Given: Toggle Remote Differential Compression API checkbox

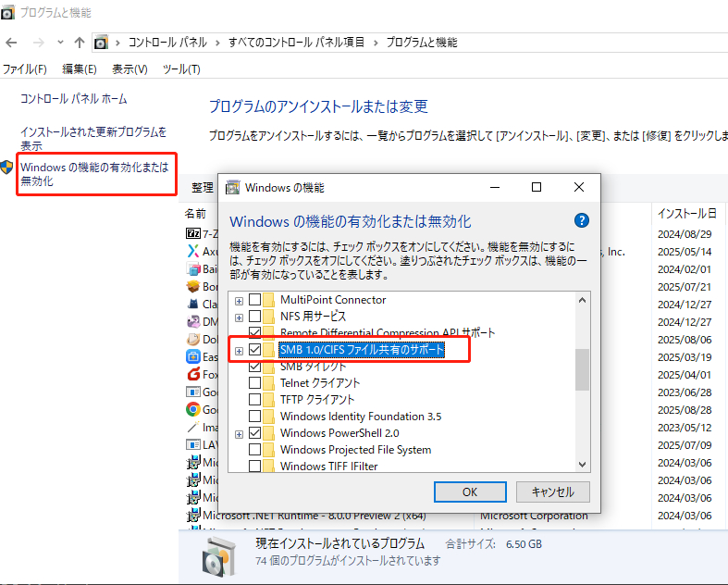Looking at the screenshot, I should click(x=255, y=331).
